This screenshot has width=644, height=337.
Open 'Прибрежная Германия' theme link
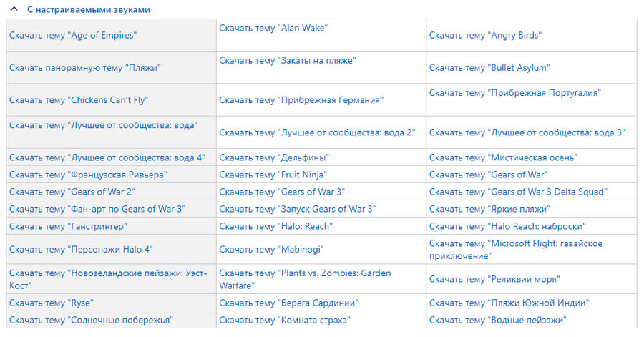[x=301, y=100]
